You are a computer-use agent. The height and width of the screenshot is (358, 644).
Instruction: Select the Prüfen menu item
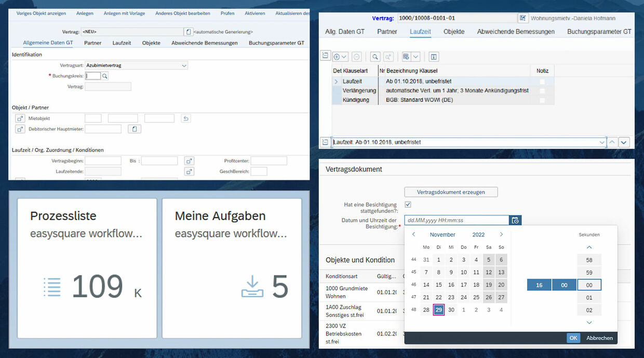pos(227,13)
